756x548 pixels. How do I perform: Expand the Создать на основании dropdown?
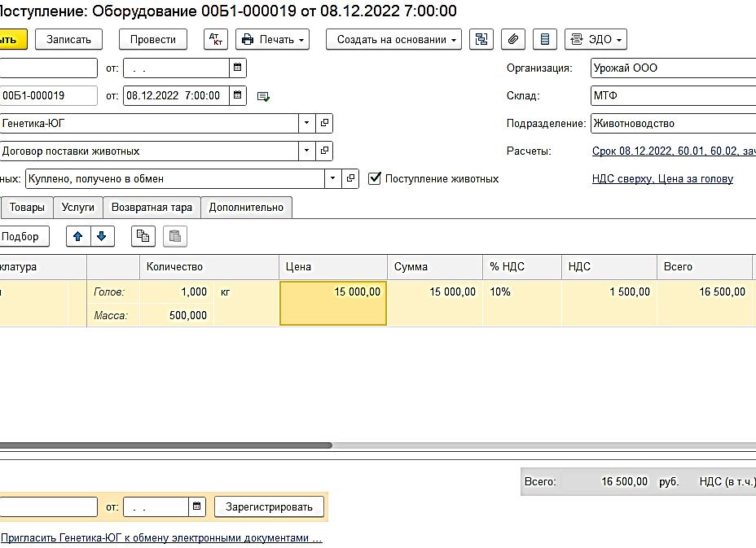(394, 40)
